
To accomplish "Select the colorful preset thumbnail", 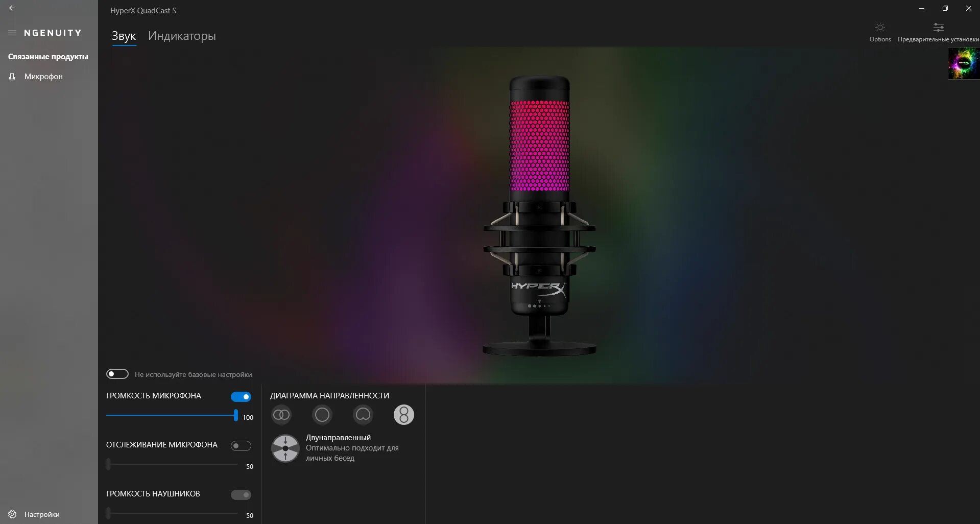I will point(964,63).
